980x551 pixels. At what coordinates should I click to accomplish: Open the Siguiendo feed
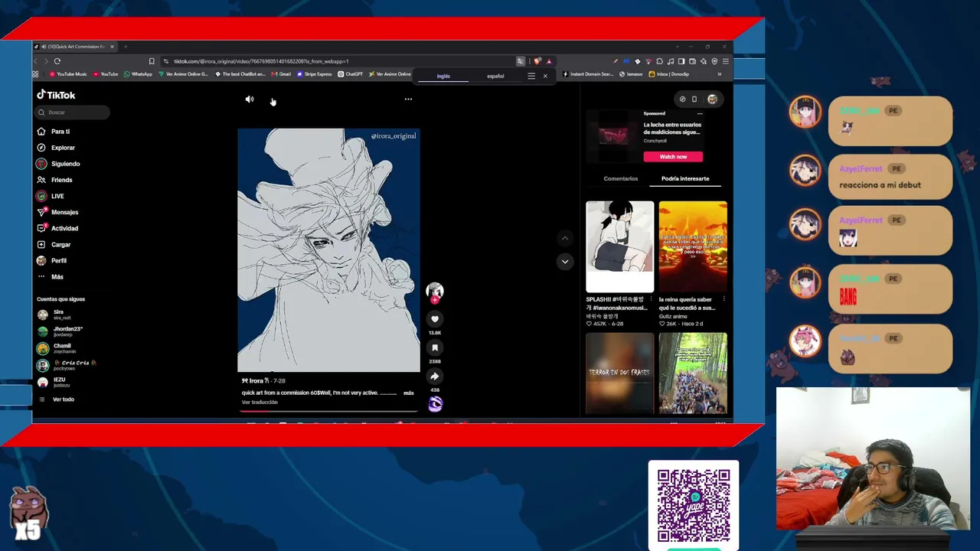58,164
